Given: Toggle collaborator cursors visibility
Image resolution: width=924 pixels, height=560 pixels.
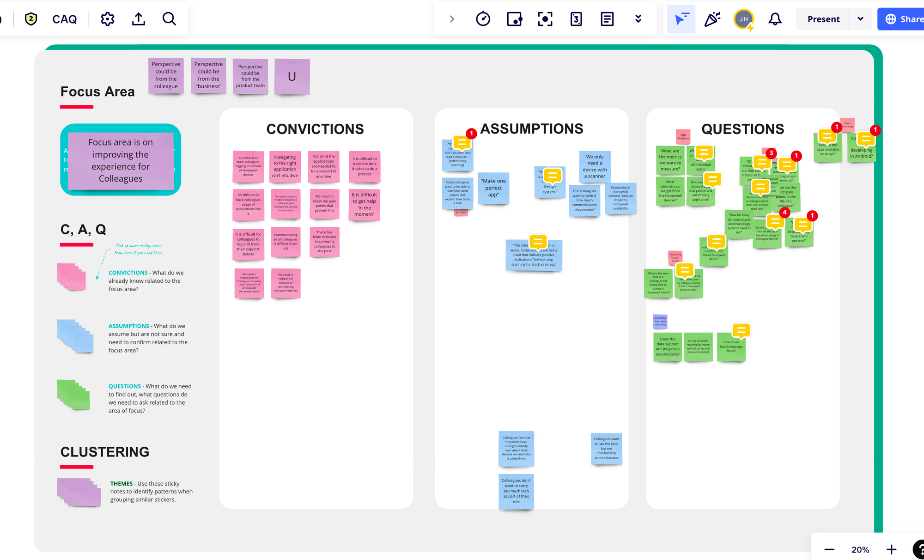Looking at the screenshot, I should click(681, 19).
